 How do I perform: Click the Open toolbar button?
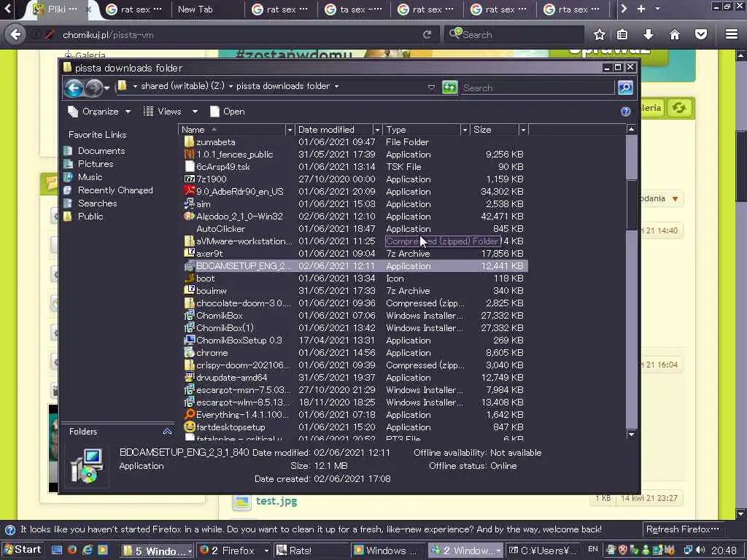228,112
